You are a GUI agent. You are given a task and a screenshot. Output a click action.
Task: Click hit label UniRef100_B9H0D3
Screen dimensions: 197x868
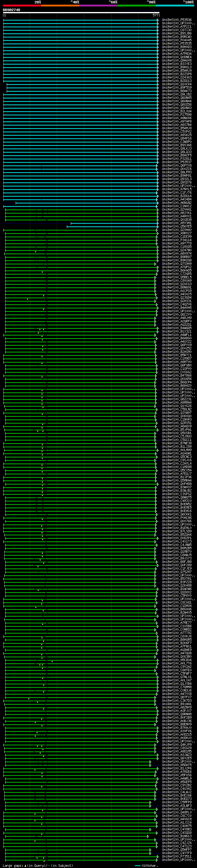[x=177, y=47]
